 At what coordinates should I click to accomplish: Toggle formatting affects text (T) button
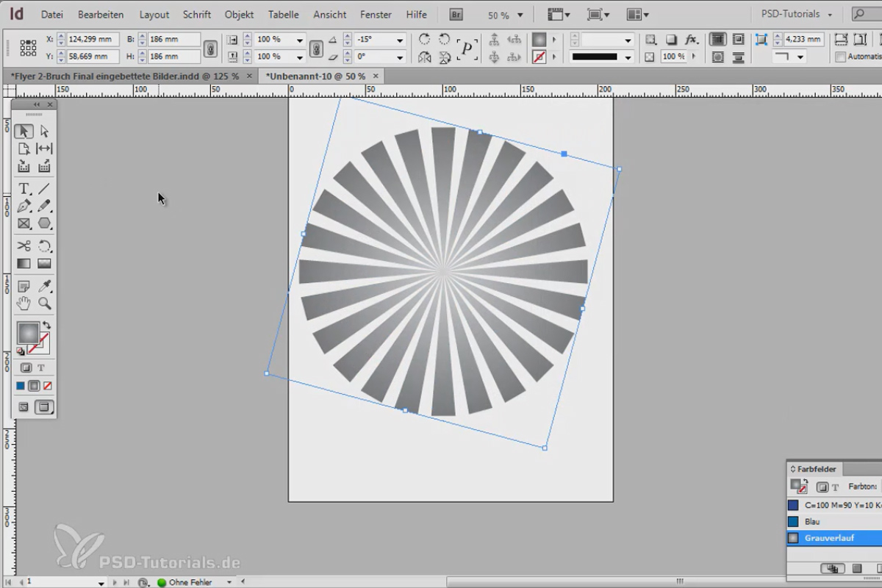(x=42, y=367)
